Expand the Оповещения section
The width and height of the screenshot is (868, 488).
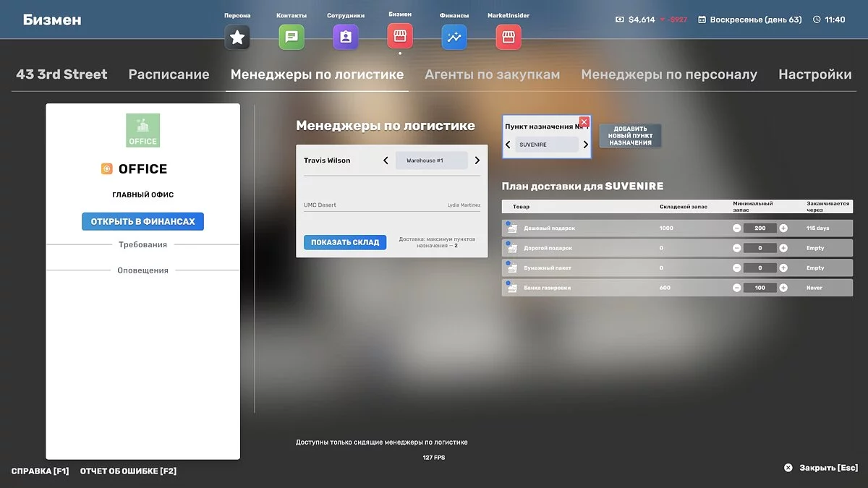click(142, 270)
